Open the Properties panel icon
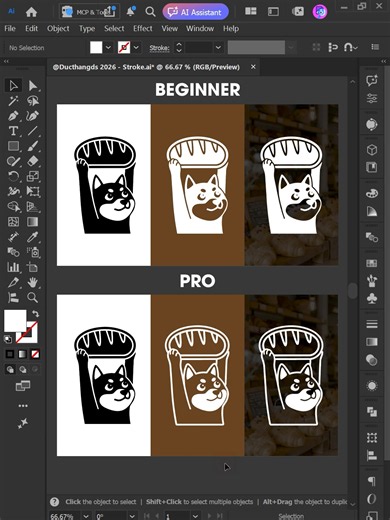Viewport: 390px width, 520px height. coord(372,98)
